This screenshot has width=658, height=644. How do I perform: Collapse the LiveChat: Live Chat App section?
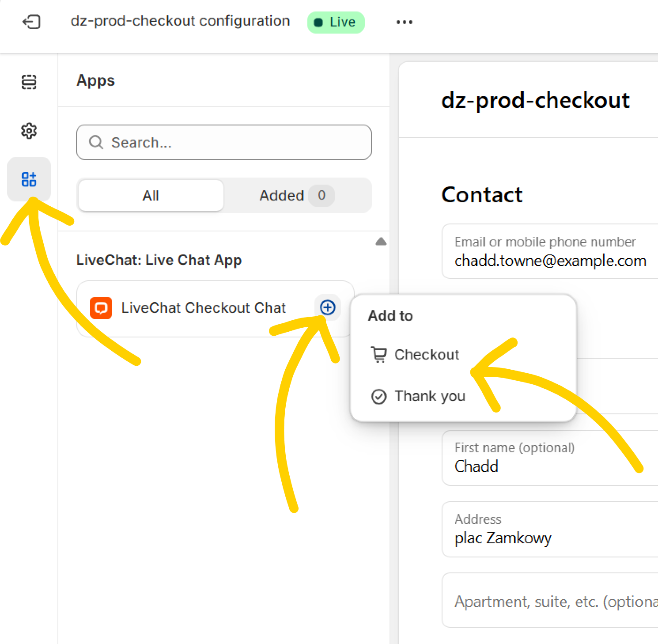(x=381, y=242)
